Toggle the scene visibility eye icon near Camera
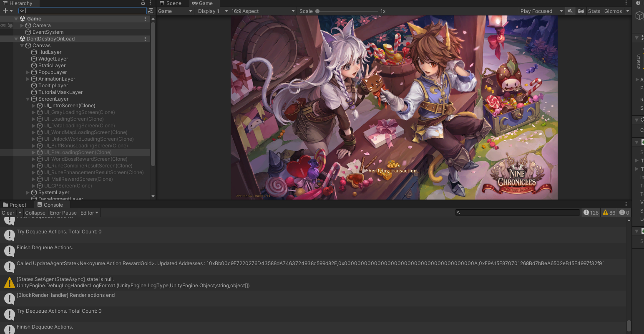The width and height of the screenshot is (644, 334). pos(3,25)
